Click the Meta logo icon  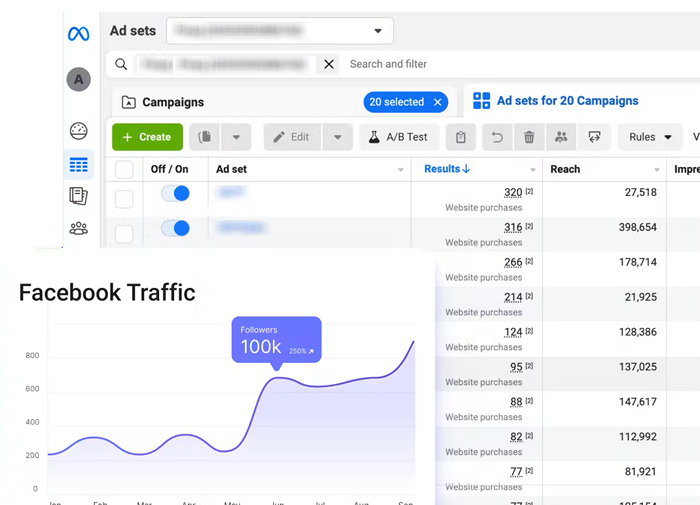click(x=78, y=34)
